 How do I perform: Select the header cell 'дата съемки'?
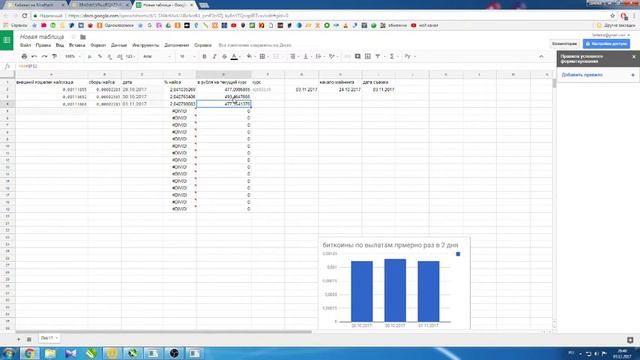click(x=378, y=82)
